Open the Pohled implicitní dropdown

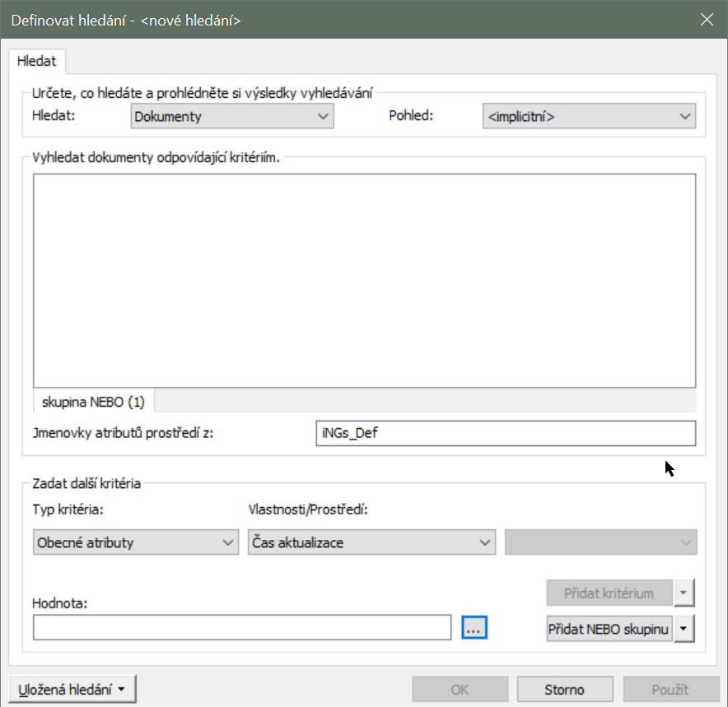[x=589, y=117]
